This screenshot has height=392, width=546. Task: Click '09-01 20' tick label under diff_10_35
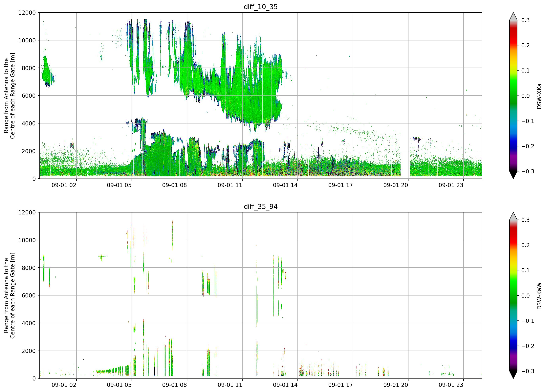[x=396, y=185]
